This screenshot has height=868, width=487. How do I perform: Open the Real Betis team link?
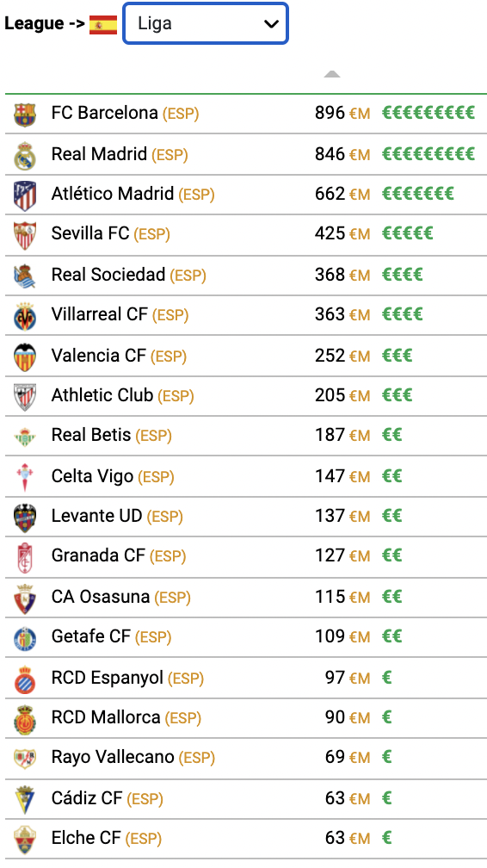pyautogui.click(x=91, y=435)
